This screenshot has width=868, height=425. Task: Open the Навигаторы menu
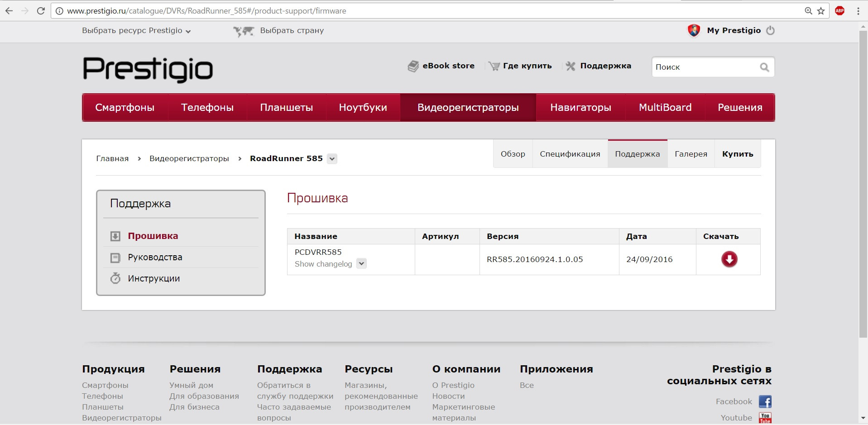click(581, 108)
